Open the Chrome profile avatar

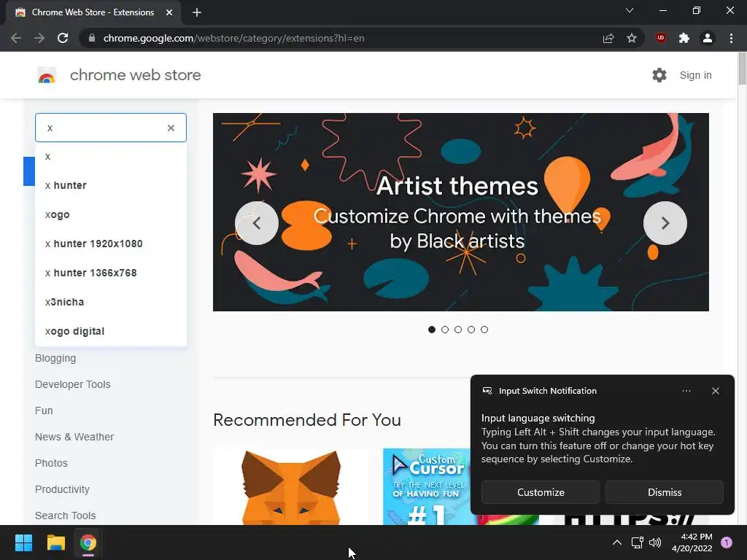(x=708, y=38)
